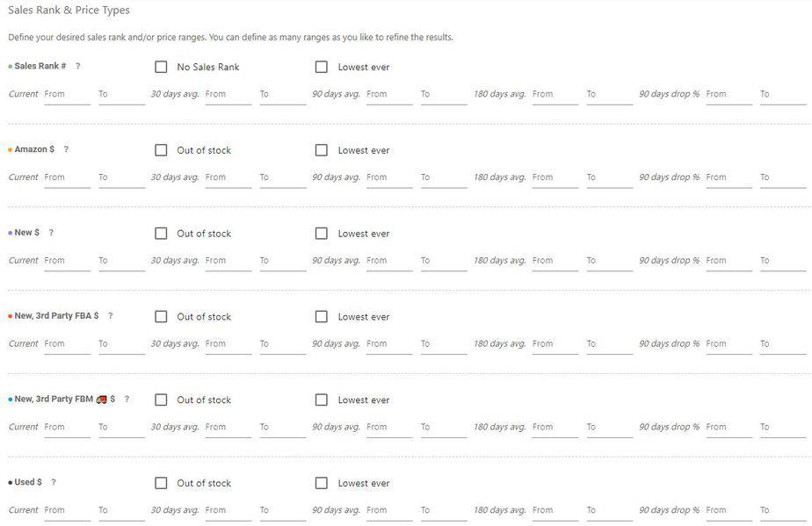
Task: Focus the Used $ 180 days avg. From field
Action: tap(555, 511)
